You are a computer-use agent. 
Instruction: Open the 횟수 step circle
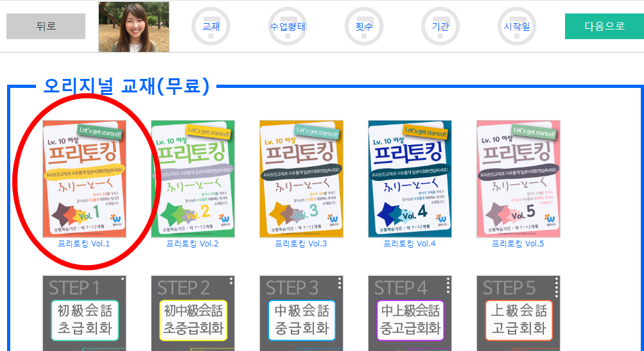(364, 26)
